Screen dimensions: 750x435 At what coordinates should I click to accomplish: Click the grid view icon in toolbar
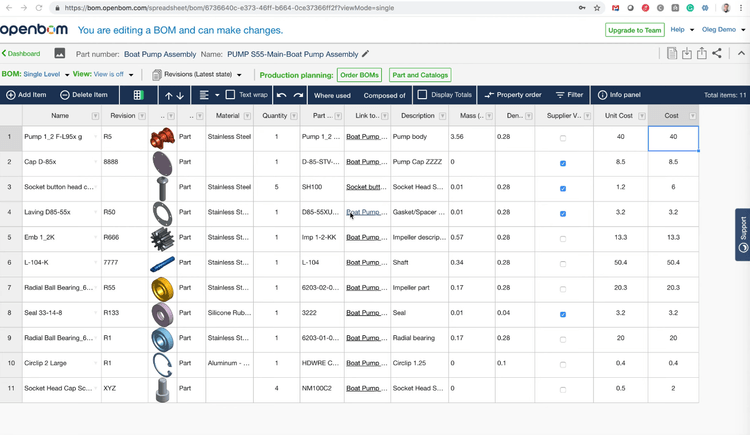tap(138, 95)
